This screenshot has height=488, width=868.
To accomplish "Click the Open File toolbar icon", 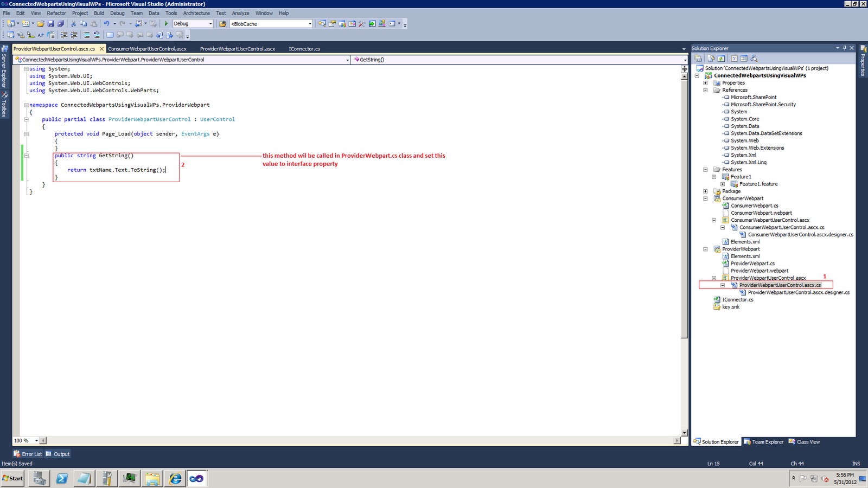I will tap(40, 24).
